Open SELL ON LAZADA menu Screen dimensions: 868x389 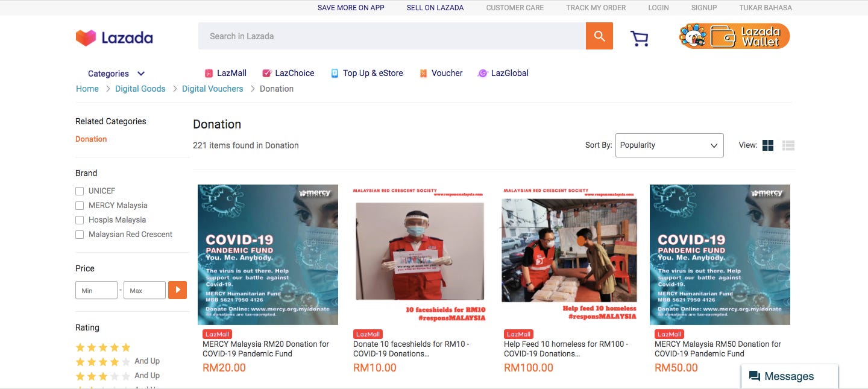point(435,8)
